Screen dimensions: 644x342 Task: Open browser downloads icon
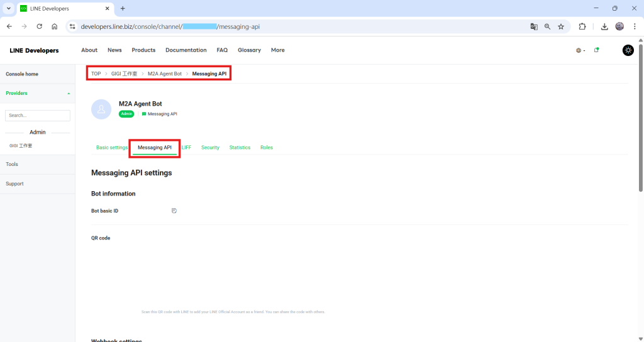click(604, 26)
